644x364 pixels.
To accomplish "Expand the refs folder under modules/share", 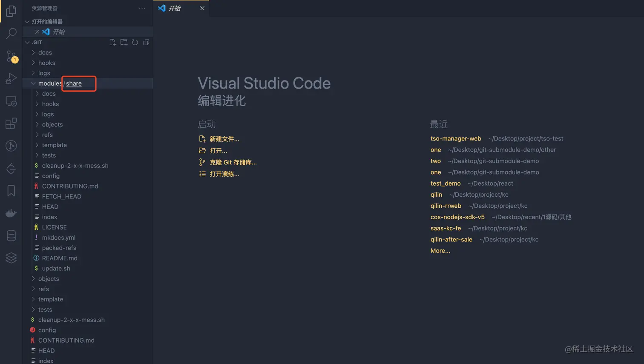I will click(88, 135).
